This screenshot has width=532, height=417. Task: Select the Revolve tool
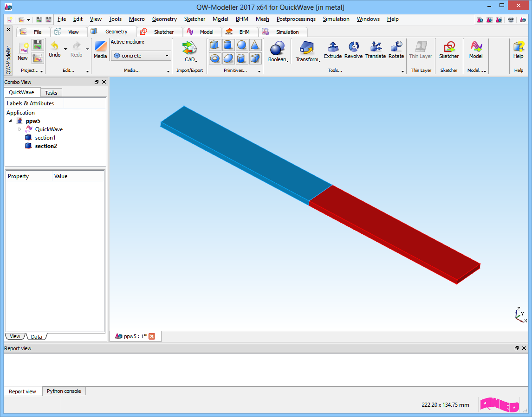click(x=354, y=50)
